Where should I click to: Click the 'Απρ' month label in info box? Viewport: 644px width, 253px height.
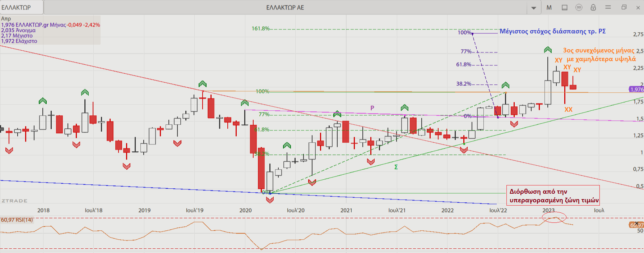tap(6, 19)
